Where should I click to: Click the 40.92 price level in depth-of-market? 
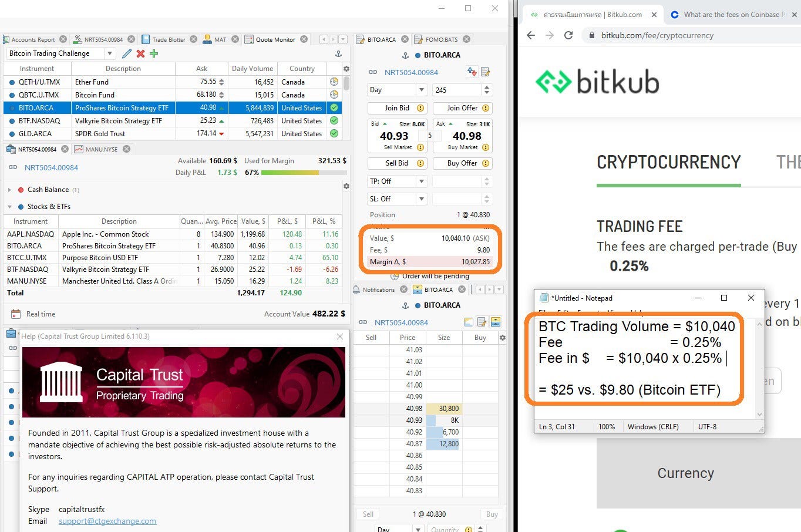414,432
